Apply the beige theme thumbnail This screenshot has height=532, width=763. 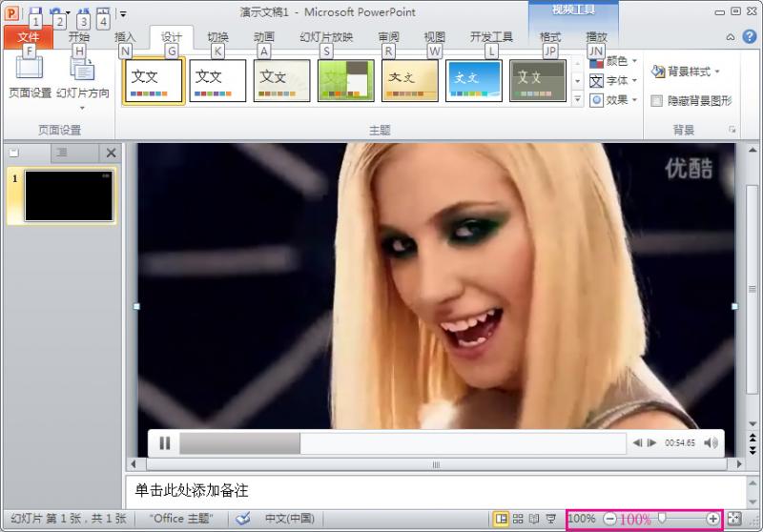281,81
